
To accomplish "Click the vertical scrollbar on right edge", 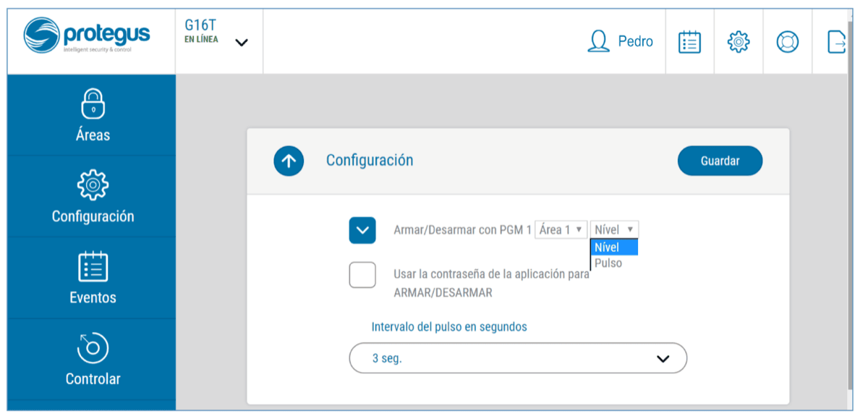I will pos(849,217).
